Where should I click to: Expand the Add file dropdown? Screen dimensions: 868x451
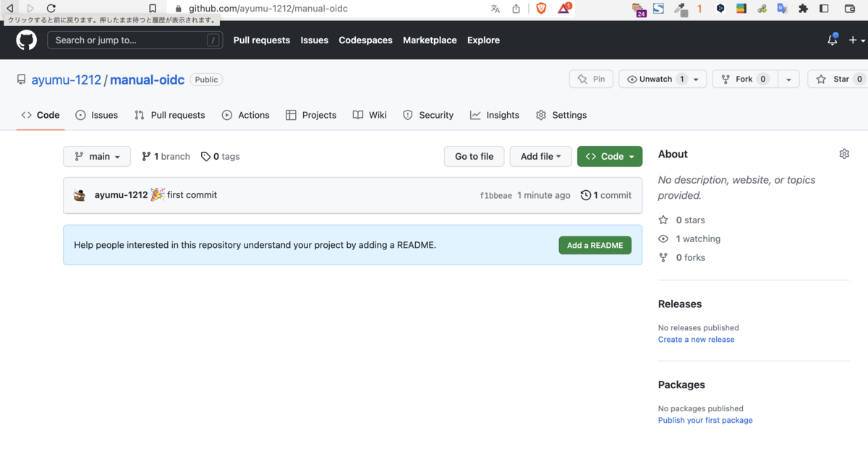pos(540,156)
